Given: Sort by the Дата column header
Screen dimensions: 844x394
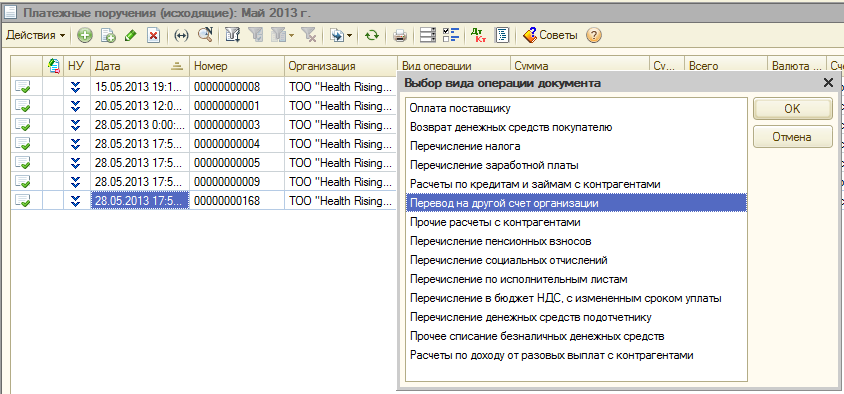Looking at the screenshot, I should pos(139,66).
